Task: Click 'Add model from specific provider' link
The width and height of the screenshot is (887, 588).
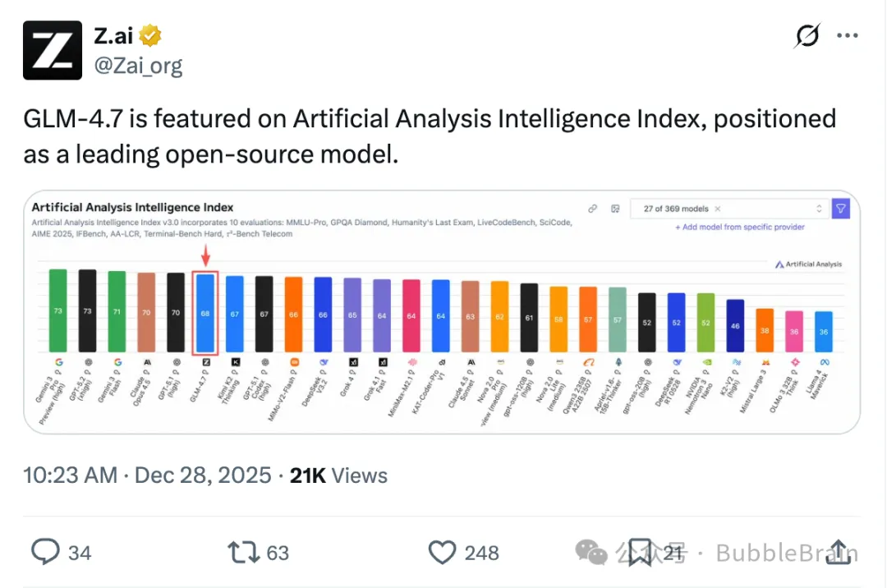Action: click(x=739, y=227)
